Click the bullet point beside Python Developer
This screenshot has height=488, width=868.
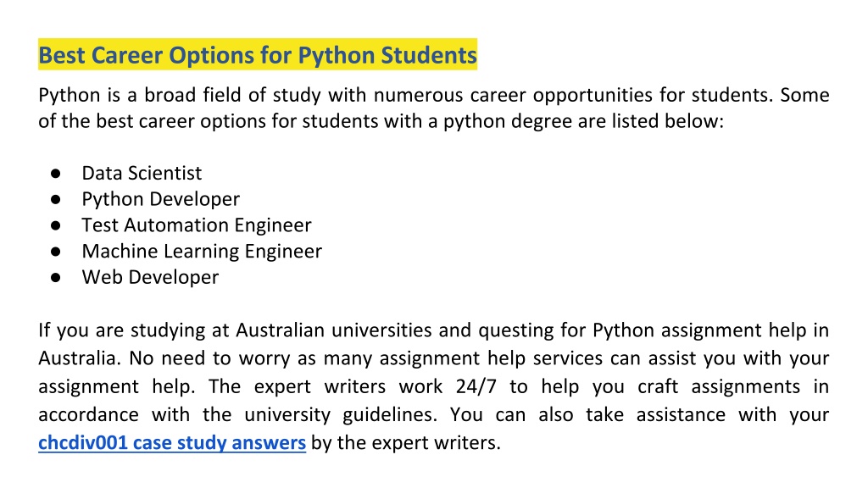pyautogui.click(x=55, y=200)
